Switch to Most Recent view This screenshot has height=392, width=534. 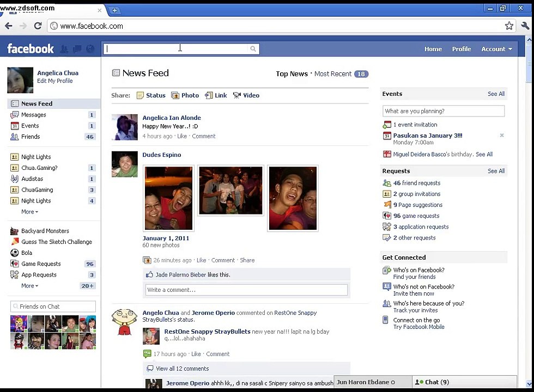(x=333, y=74)
